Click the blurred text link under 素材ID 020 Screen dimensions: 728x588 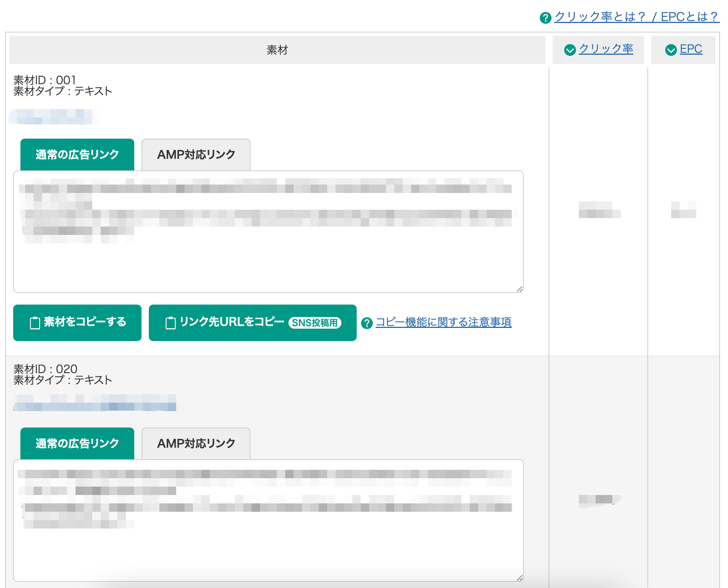click(x=95, y=403)
